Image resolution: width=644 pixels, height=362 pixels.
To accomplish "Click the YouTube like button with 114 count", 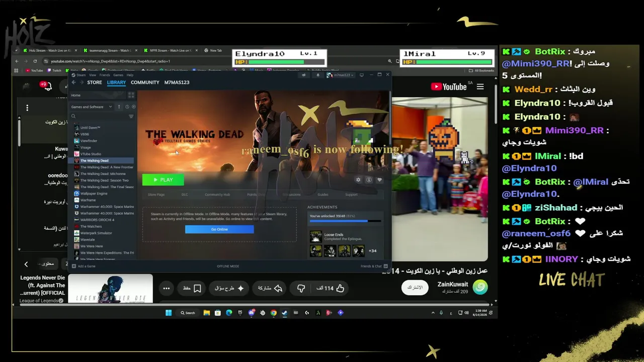I will pos(331,288).
